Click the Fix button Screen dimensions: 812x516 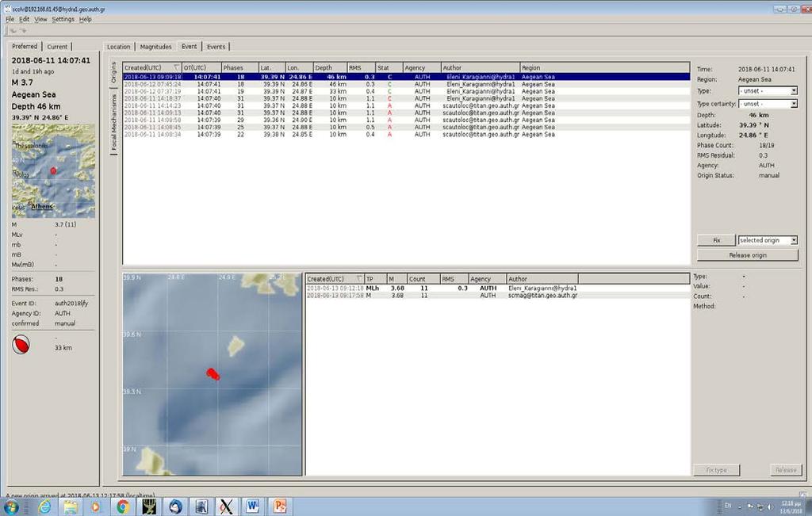tap(716, 241)
